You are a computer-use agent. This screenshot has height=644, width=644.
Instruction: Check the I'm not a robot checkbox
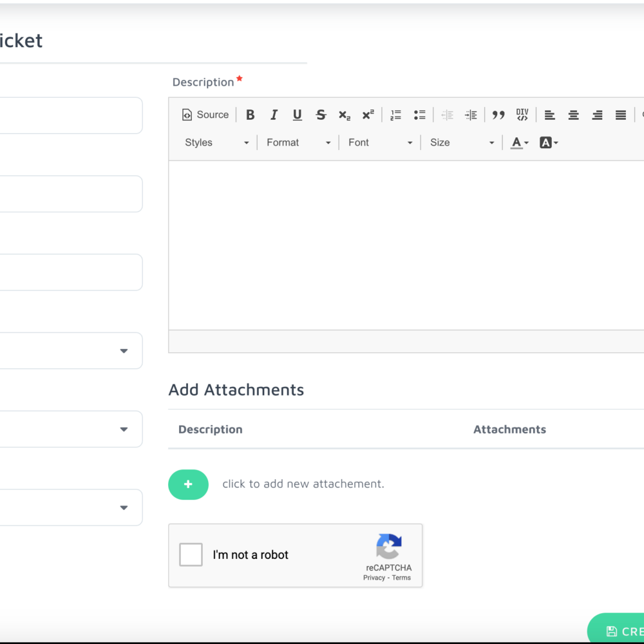pyautogui.click(x=191, y=554)
